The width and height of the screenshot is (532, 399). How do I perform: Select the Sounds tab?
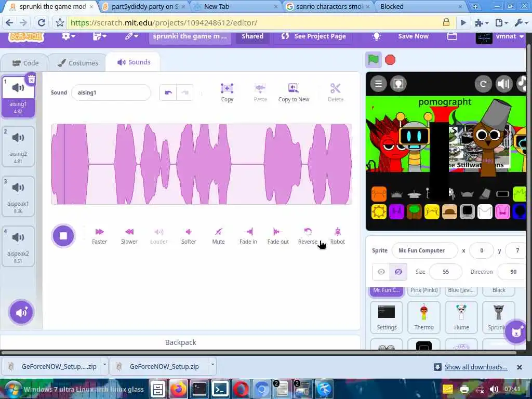134,62
